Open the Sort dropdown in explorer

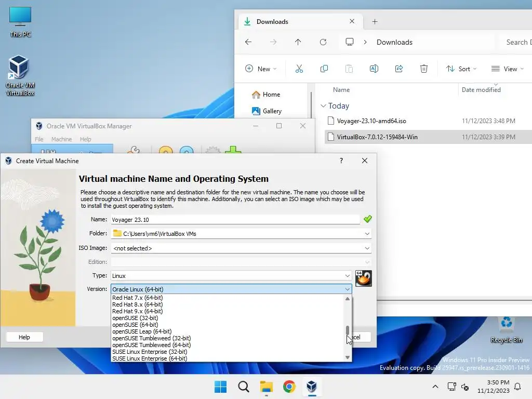pos(461,69)
